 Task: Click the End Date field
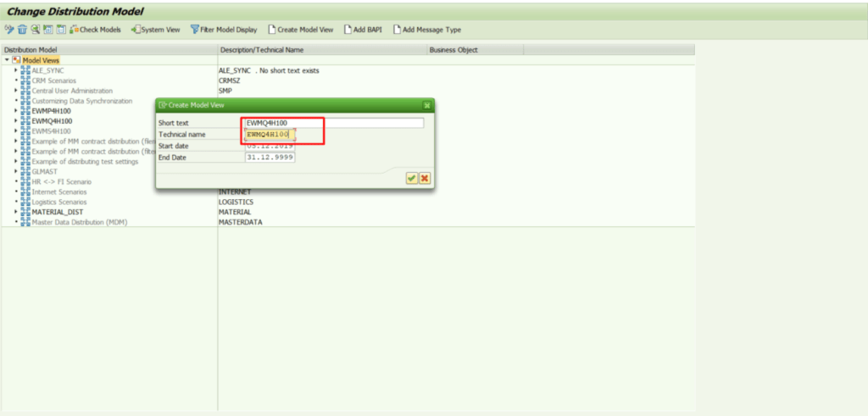(270, 157)
